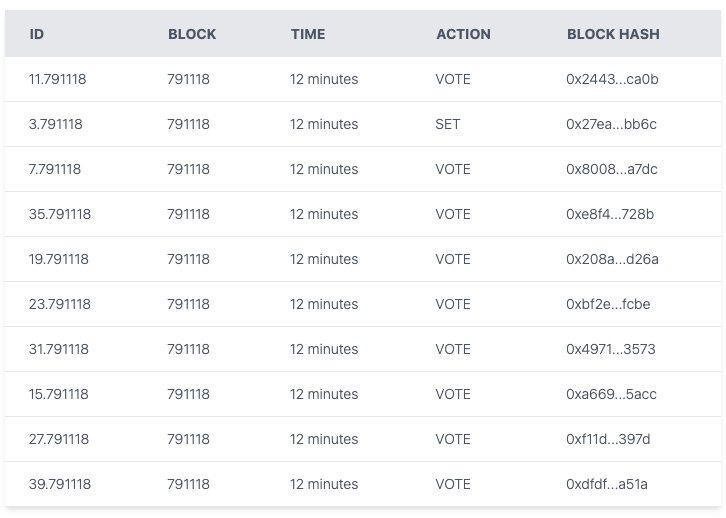Click the BLOCK HASH column header

click(613, 34)
